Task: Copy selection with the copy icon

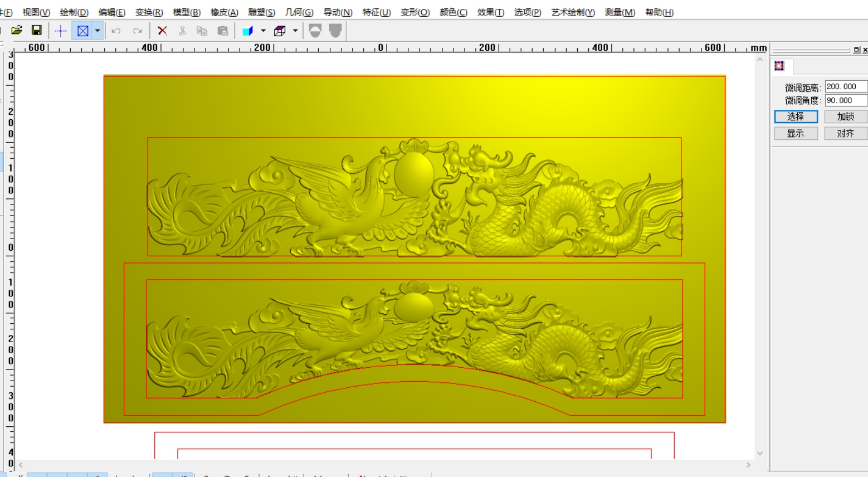Action: coord(202,31)
